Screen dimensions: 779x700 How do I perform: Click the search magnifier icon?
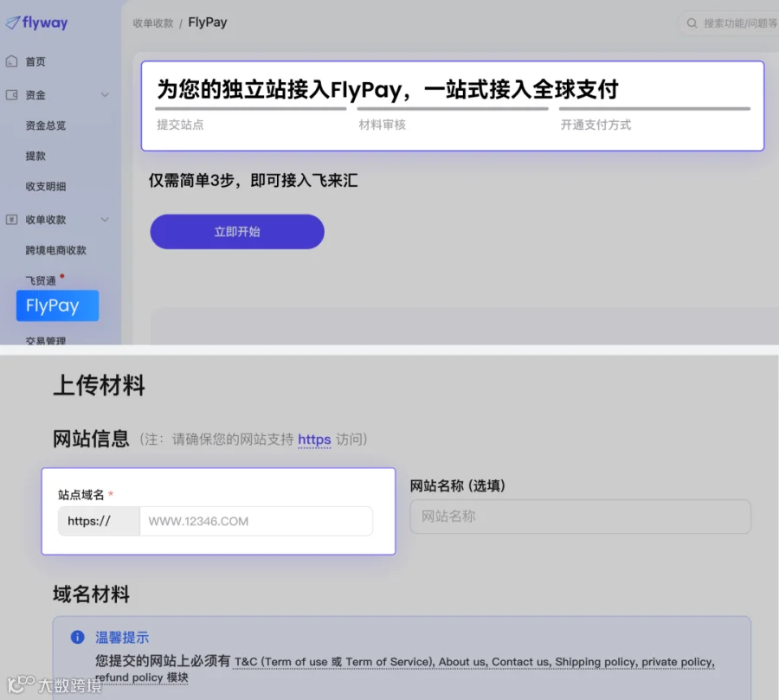[x=692, y=23]
